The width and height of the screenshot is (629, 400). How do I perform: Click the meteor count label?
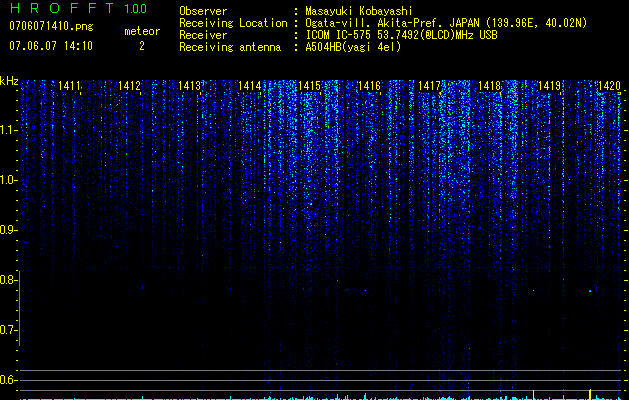tap(142, 31)
